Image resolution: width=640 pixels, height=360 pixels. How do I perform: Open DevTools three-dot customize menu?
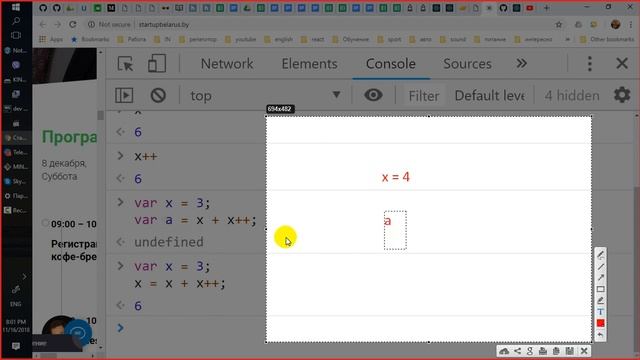pos(589,64)
